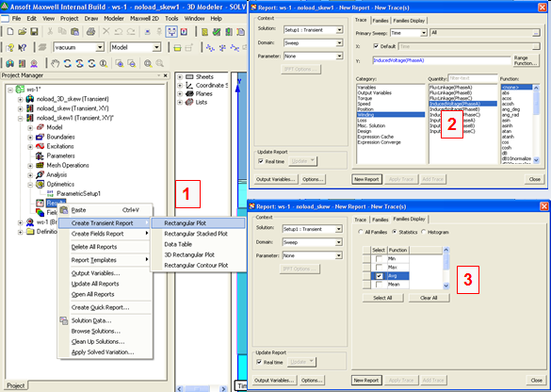
Task: Click the Undo arrow toolbar icon
Action: coord(119,32)
